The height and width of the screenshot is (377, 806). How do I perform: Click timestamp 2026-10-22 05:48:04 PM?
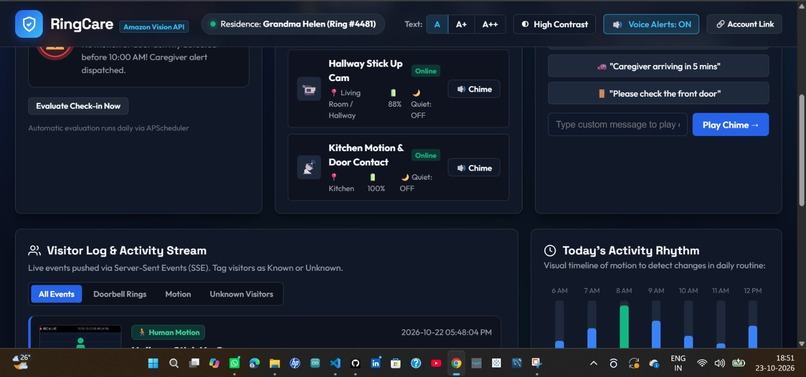point(446,332)
